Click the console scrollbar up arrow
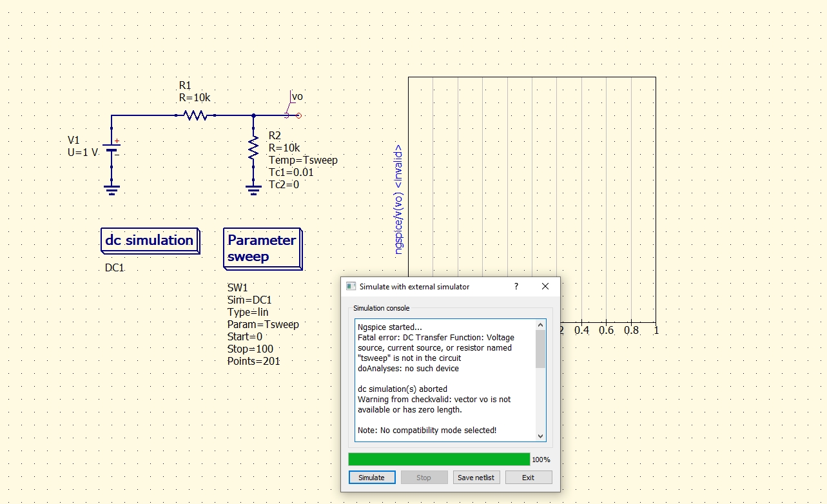Screen dimensions: 827x504 [x=540, y=324]
